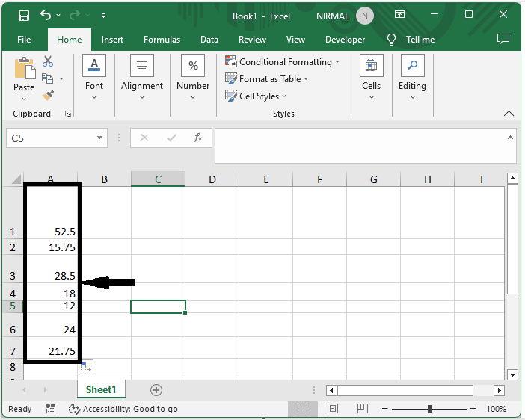Select column B header
This screenshot has height=420, width=525.
click(104, 179)
